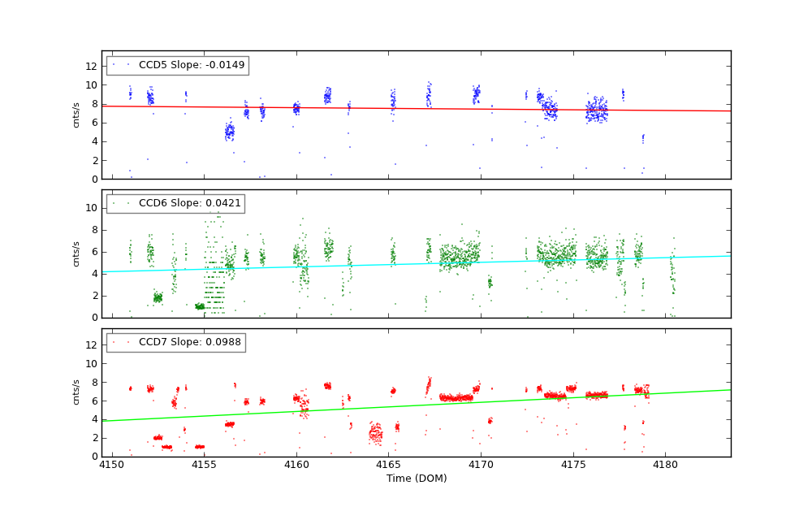
Task: Click the 4165 tick label on x-axis
Action: tap(389, 465)
